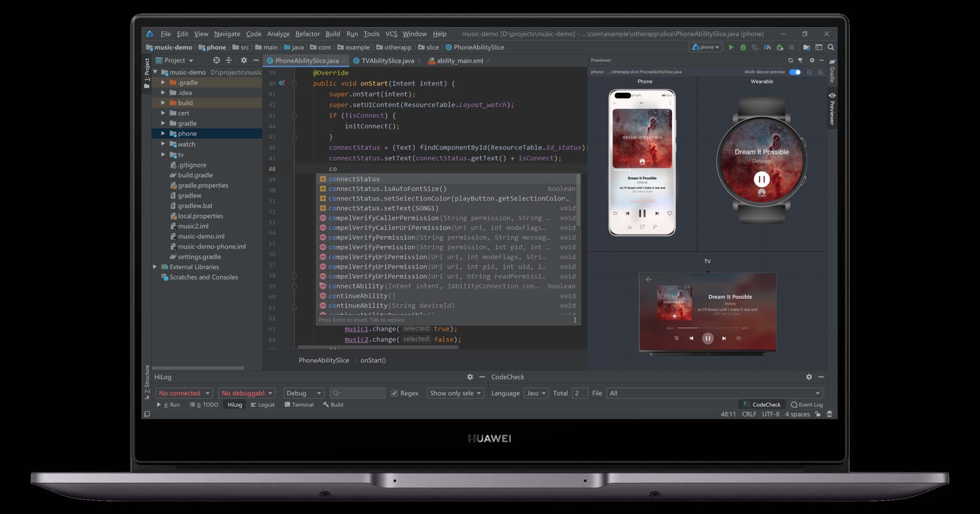Toggle the Multi-device preview switch

(795, 72)
